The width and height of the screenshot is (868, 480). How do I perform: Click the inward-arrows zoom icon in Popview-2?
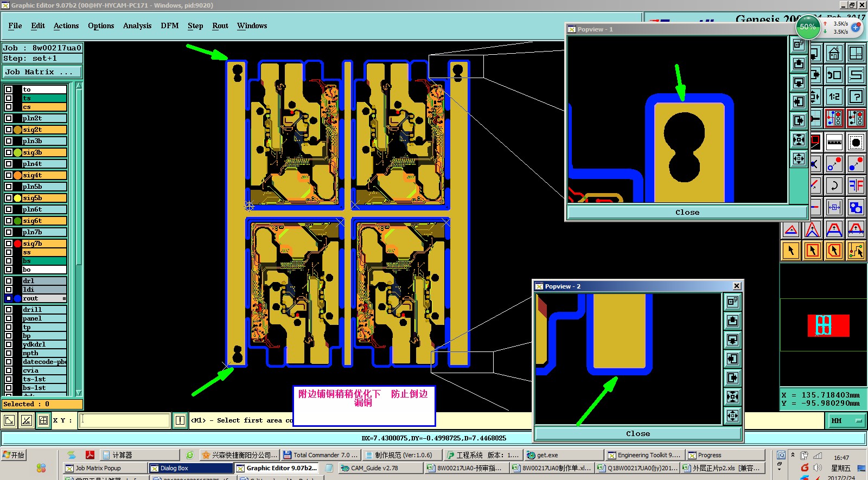coord(732,396)
